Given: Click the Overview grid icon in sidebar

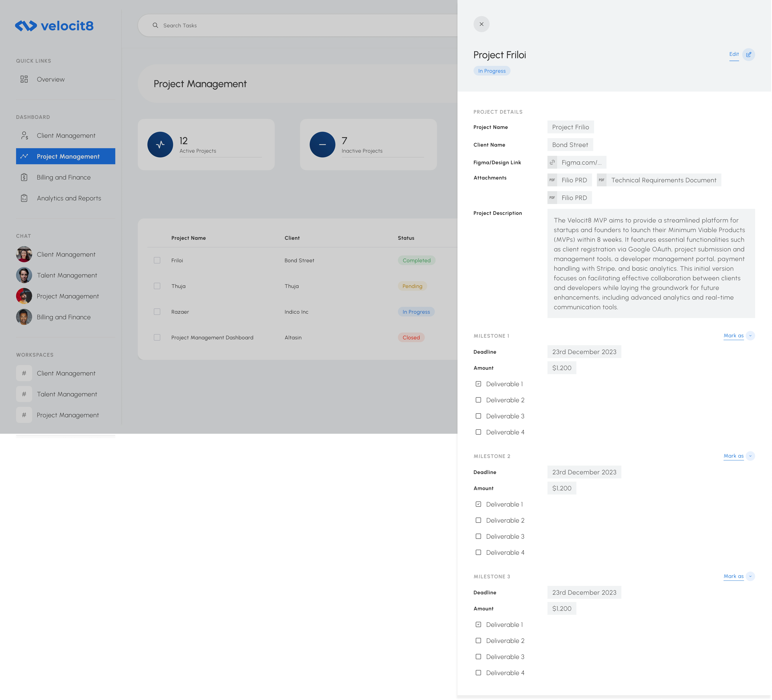Looking at the screenshot, I should tap(24, 79).
